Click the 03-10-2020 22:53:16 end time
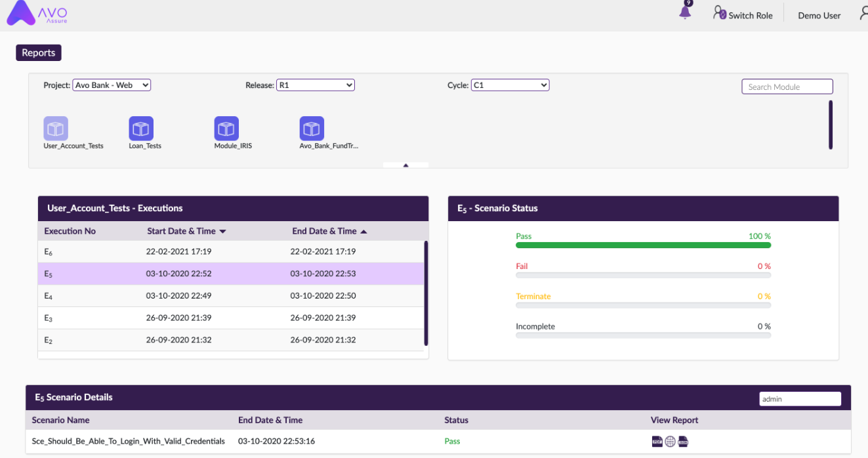This screenshot has height=458, width=868. (x=276, y=442)
